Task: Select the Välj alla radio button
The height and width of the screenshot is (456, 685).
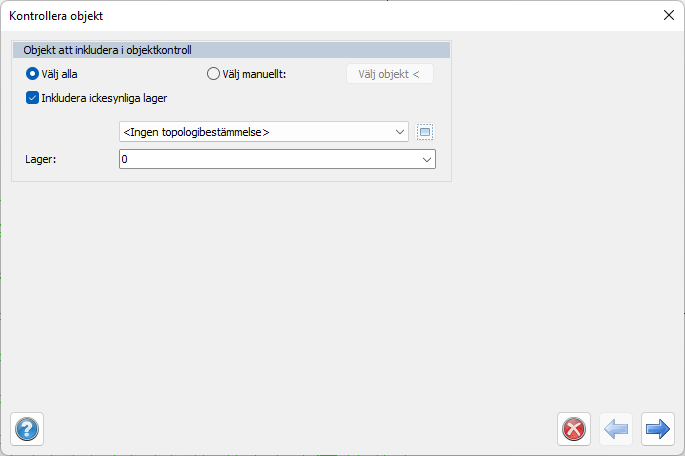Action: 33,73
